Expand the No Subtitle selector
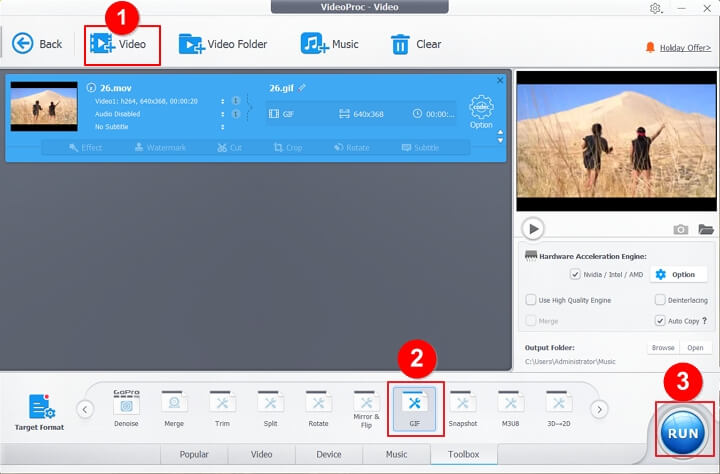720x474 pixels. tap(223, 127)
